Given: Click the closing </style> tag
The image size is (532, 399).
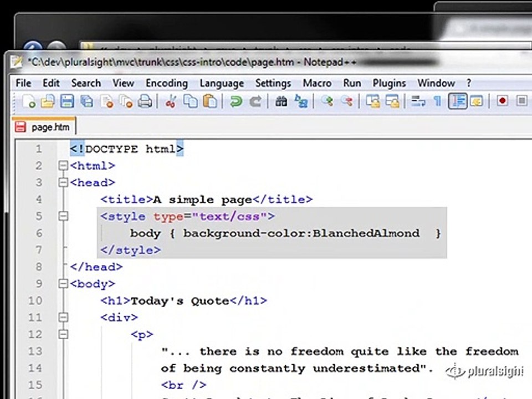Looking at the screenshot, I should (131, 250).
